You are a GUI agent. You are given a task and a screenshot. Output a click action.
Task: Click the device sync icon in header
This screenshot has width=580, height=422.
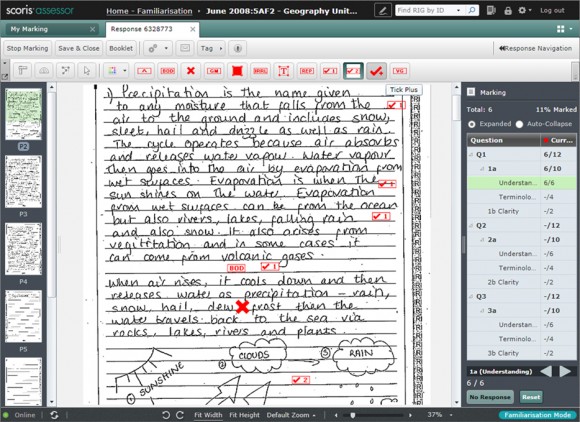point(491,10)
